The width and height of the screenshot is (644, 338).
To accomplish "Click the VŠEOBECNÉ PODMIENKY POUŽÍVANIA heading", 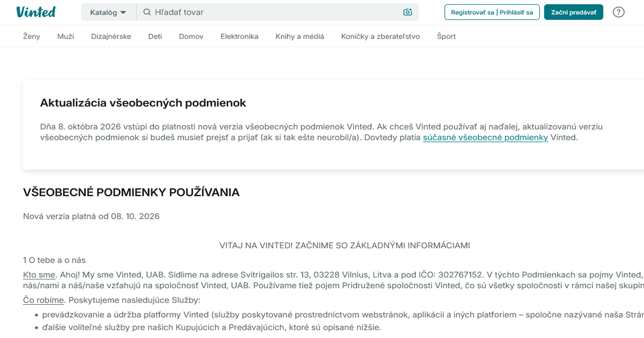I will (131, 192).
